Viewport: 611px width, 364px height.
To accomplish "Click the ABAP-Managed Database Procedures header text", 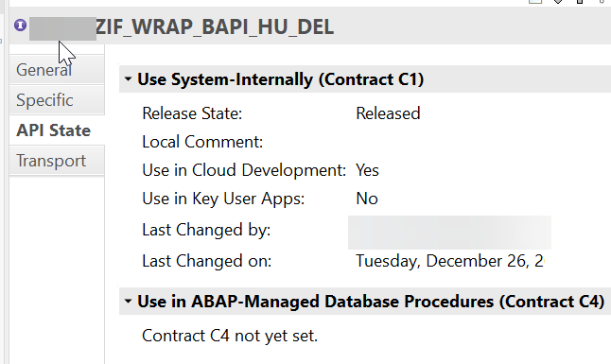I will pyautogui.click(x=371, y=302).
